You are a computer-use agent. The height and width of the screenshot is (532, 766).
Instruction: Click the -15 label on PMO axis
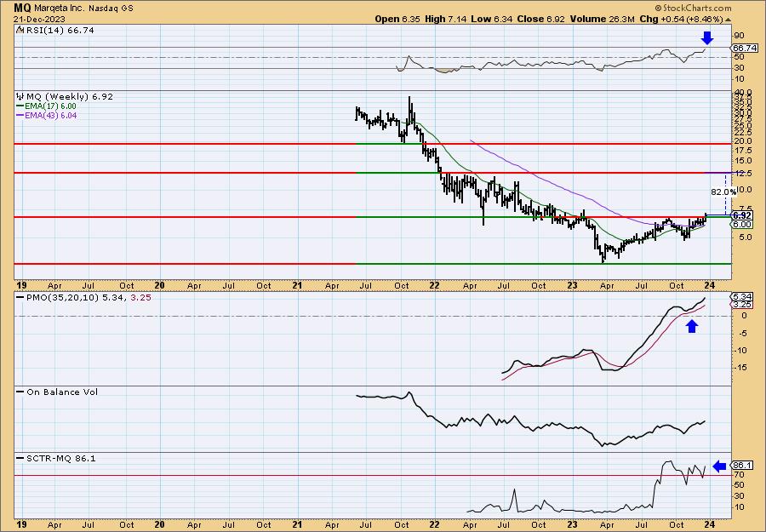740,368
